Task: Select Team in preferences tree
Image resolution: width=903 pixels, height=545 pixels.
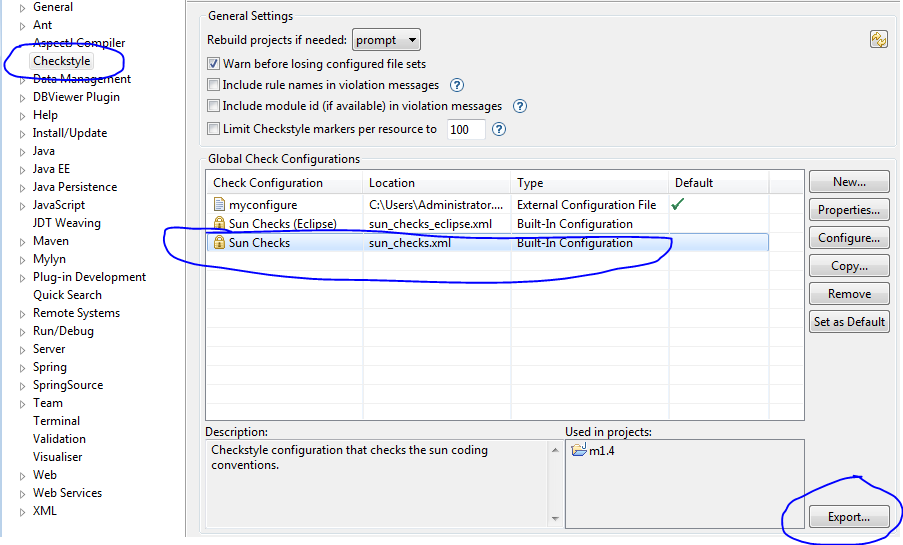Action: pos(48,403)
